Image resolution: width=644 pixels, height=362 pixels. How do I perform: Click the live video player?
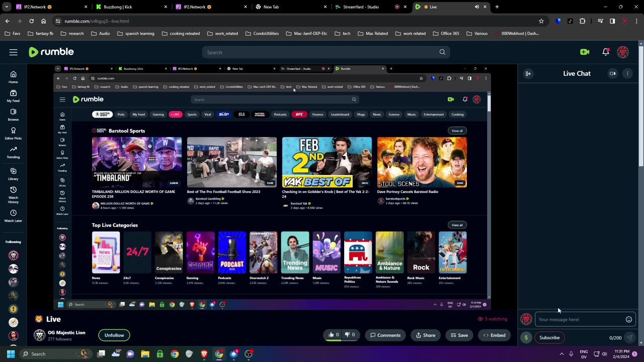click(272, 187)
